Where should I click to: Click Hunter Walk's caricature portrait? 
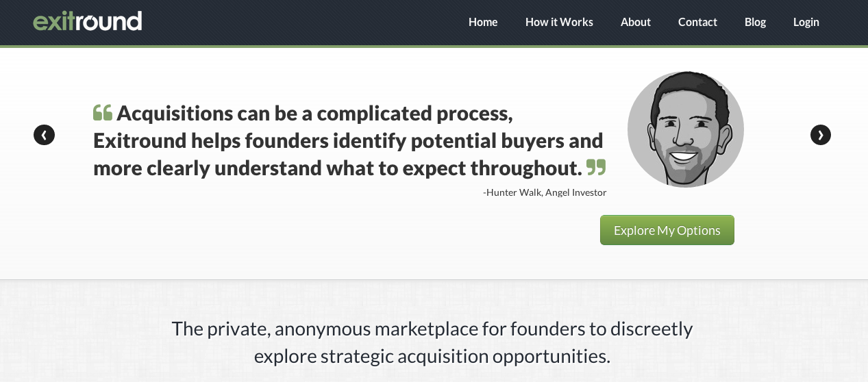[x=686, y=129]
